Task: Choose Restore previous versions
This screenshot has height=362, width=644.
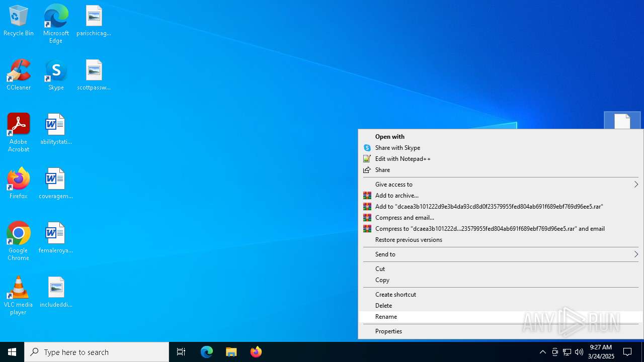Action: [x=501, y=240]
